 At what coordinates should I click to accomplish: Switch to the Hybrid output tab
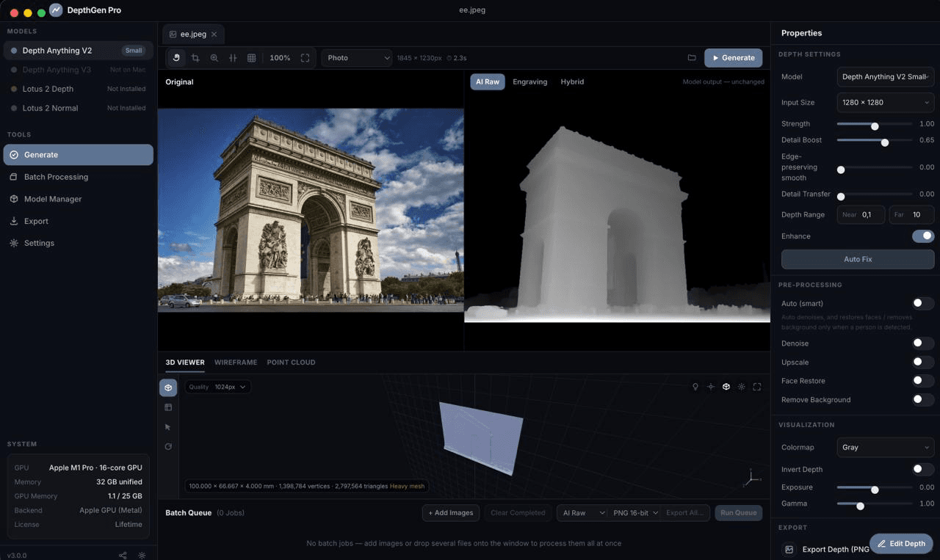572,82
